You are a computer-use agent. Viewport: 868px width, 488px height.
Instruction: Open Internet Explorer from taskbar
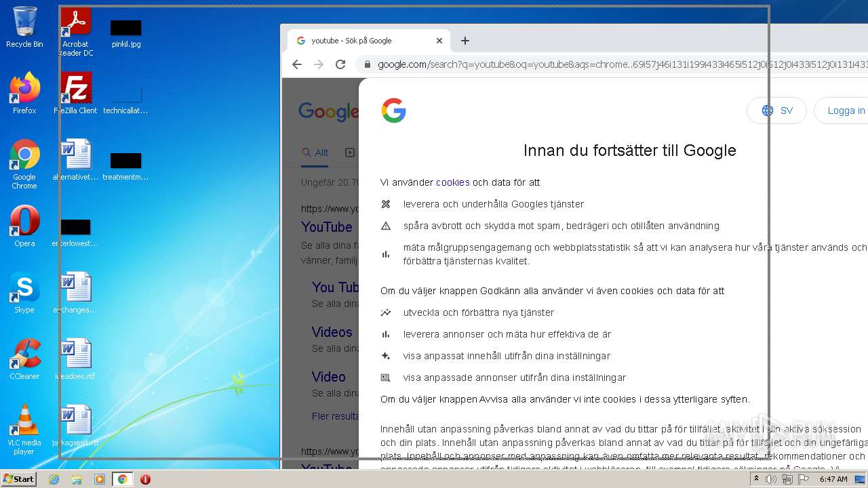tap(54, 479)
